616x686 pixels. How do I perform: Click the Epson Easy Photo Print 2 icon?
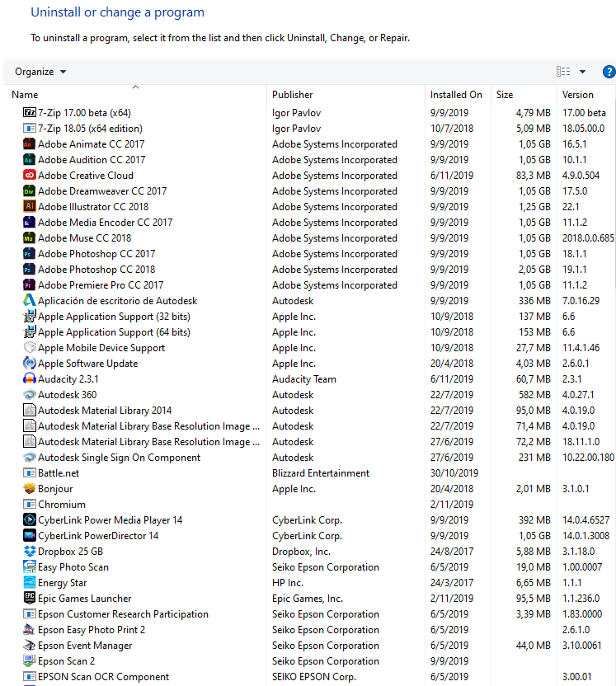coord(30,630)
